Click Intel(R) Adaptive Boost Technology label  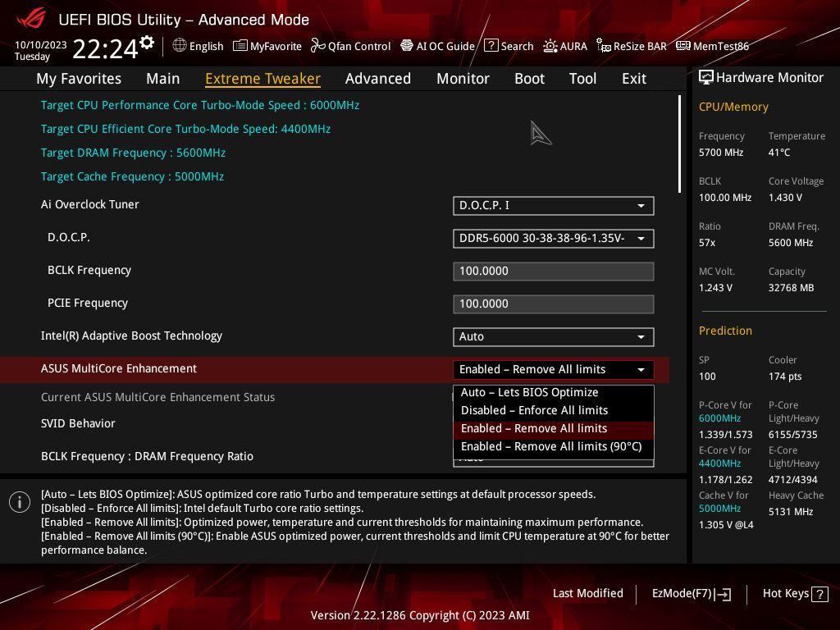pos(131,336)
